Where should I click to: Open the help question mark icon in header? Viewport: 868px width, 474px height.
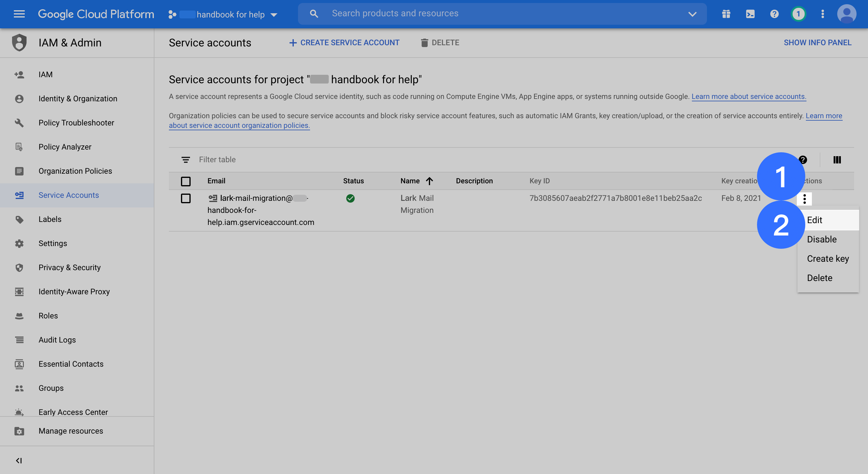pyautogui.click(x=774, y=14)
